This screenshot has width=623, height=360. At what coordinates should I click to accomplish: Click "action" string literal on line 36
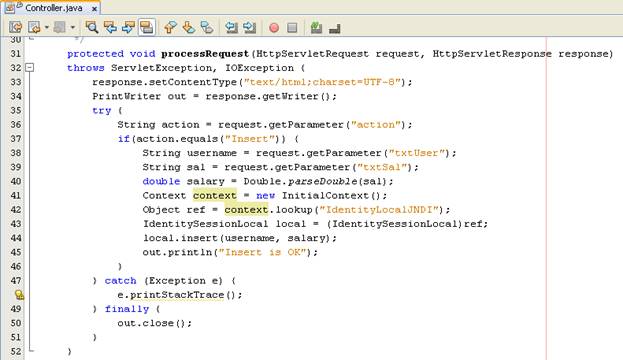[376, 125]
